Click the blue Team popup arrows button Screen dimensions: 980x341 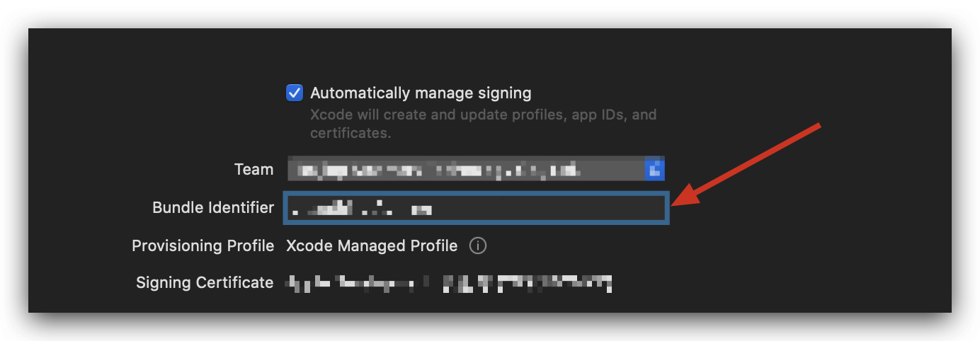(655, 170)
